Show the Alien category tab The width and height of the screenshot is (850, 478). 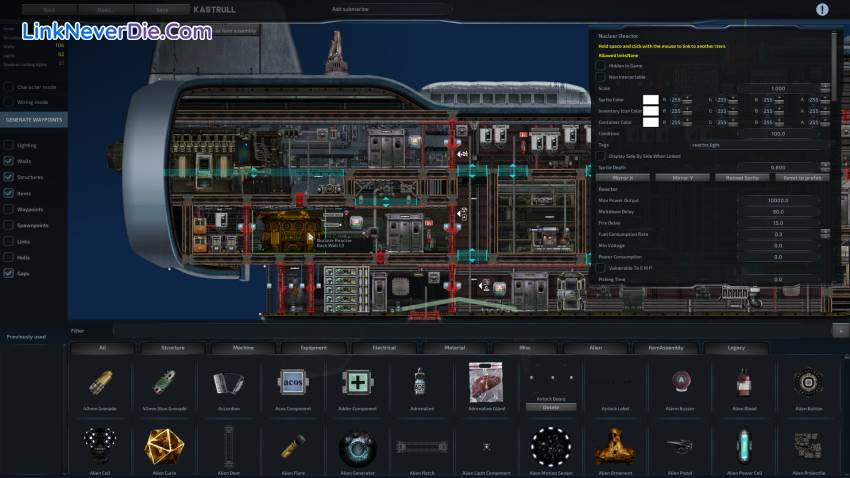point(595,348)
